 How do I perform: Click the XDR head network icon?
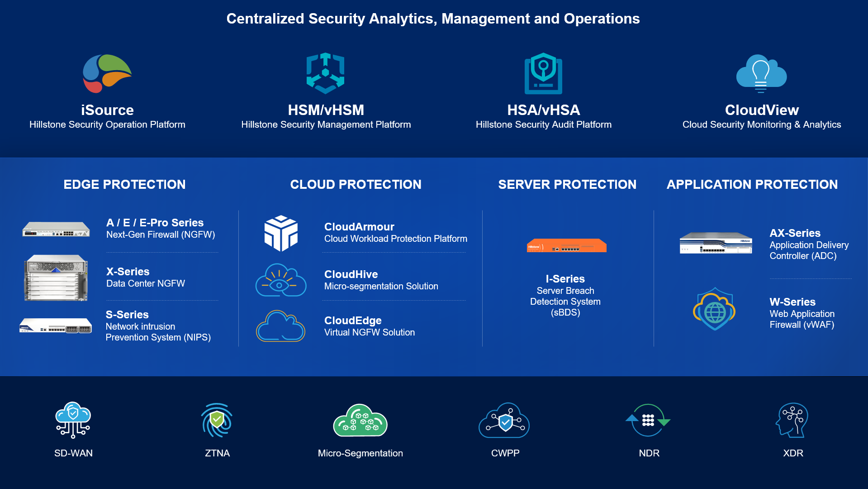pos(792,420)
